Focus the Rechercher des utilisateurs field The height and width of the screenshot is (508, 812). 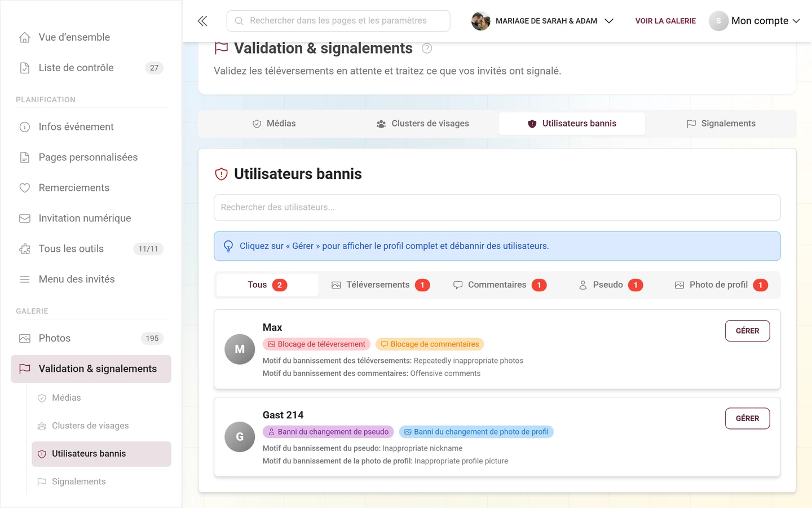coord(497,208)
